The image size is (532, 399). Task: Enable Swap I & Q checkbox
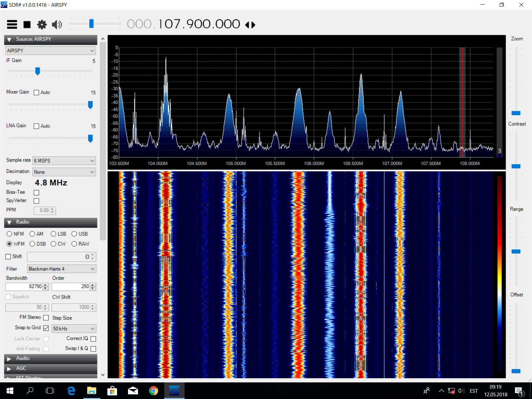[93, 349]
